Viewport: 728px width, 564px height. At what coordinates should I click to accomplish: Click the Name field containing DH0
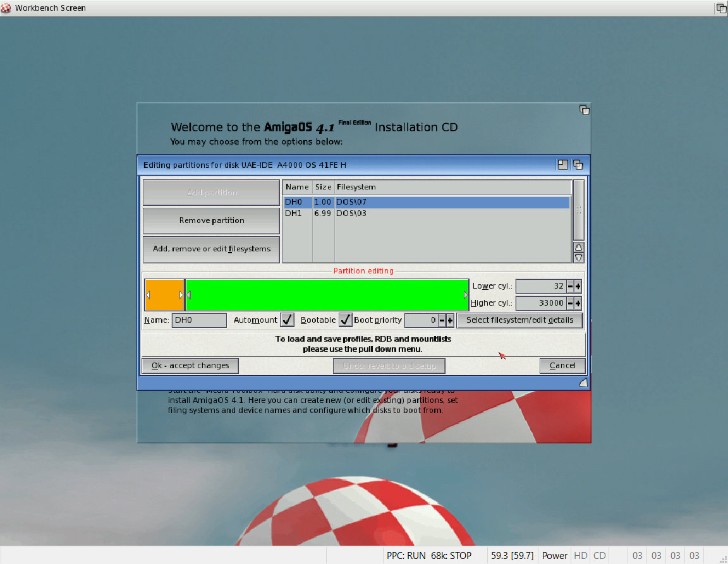click(x=199, y=320)
